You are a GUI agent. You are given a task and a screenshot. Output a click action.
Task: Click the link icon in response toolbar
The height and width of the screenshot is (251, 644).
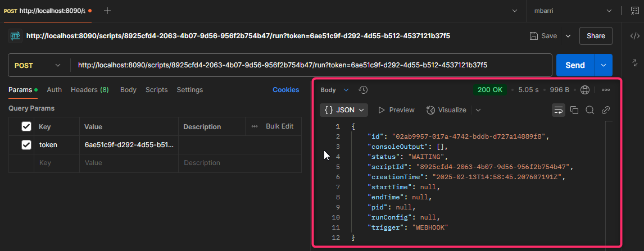(606, 110)
